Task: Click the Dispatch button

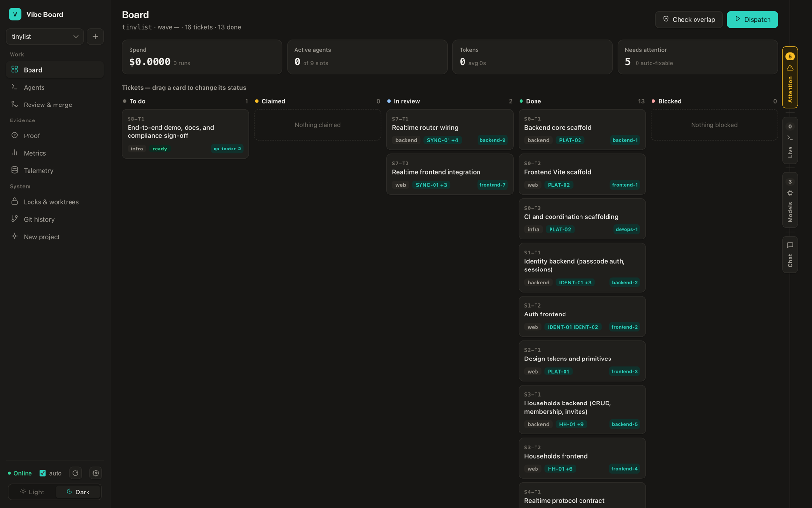Action: click(x=753, y=19)
